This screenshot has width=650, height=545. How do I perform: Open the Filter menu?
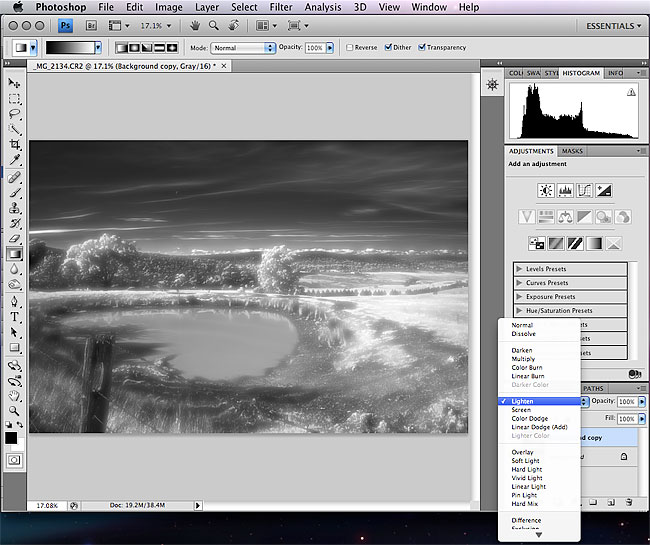(281, 7)
